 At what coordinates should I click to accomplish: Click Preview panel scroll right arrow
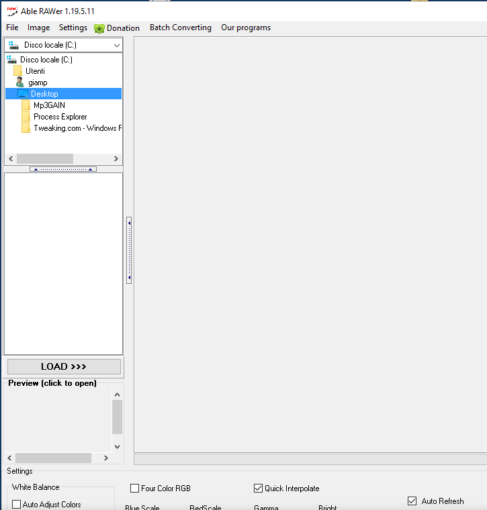pyautogui.click(x=106, y=458)
